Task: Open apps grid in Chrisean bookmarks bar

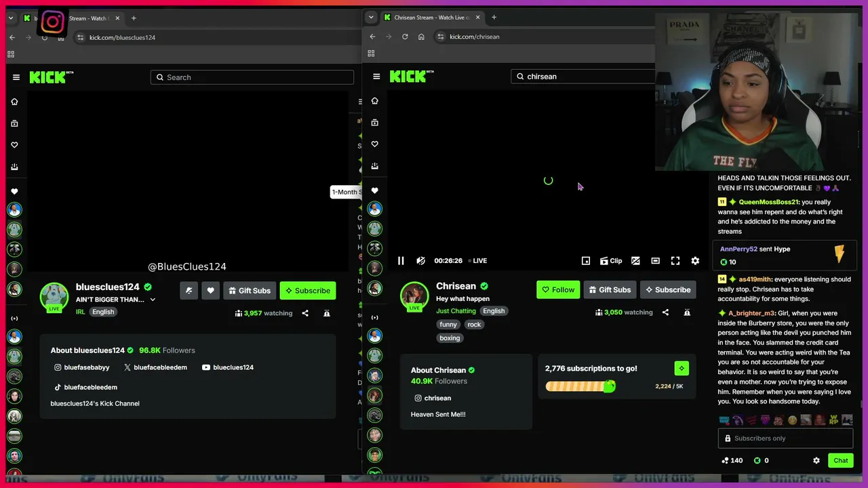Action: tap(371, 54)
